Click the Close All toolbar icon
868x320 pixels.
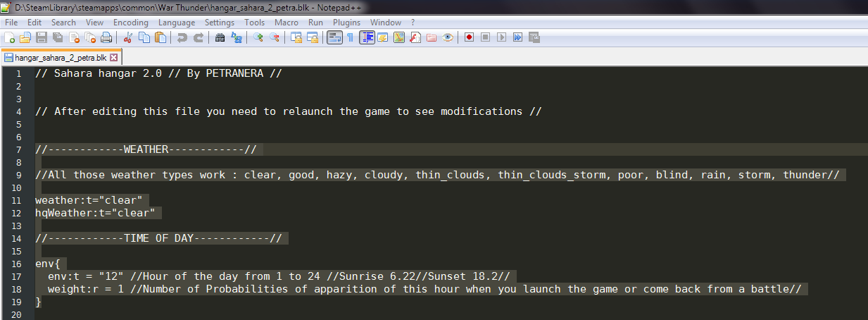click(x=90, y=37)
